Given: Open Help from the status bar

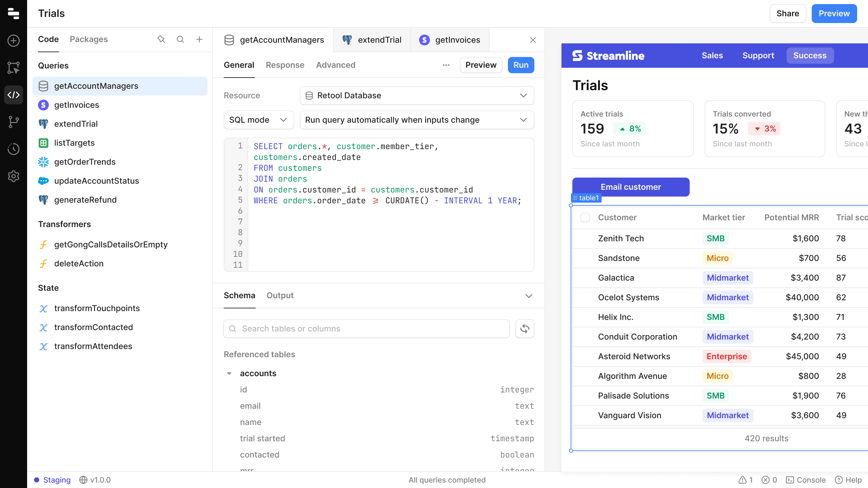Looking at the screenshot, I should [848, 480].
